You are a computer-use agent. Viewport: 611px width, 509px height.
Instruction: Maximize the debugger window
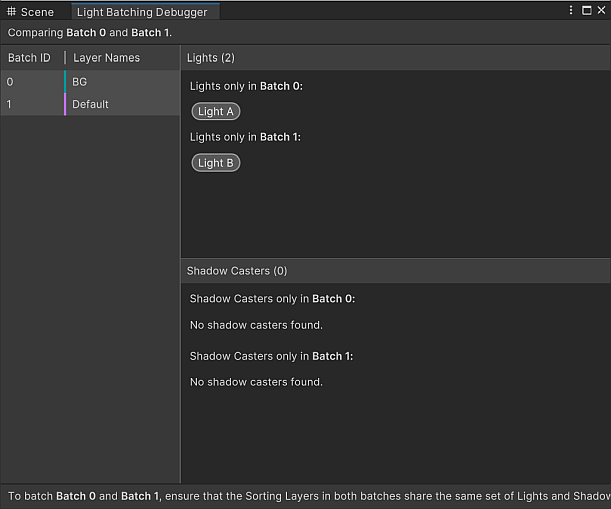[x=586, y=10]
